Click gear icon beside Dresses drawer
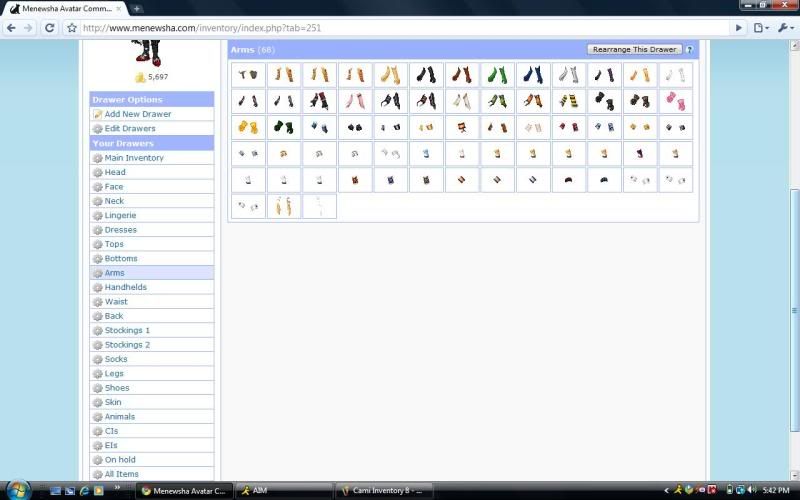 [97, 230]
